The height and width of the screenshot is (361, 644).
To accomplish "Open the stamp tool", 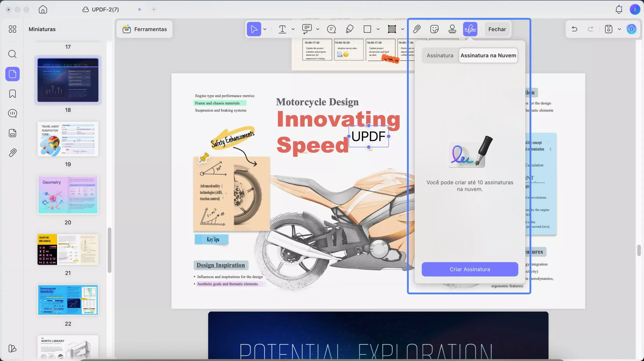I will coord(452,29).
